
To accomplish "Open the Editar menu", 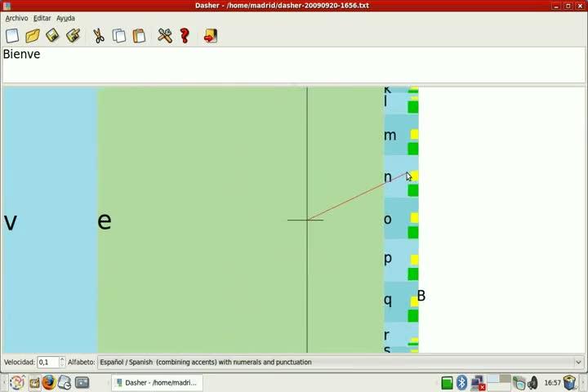I will 42,18.
